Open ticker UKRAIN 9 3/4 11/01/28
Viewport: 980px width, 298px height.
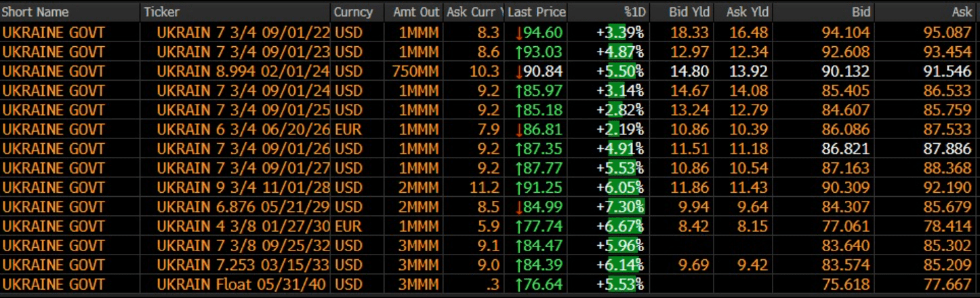click(243, 187)
